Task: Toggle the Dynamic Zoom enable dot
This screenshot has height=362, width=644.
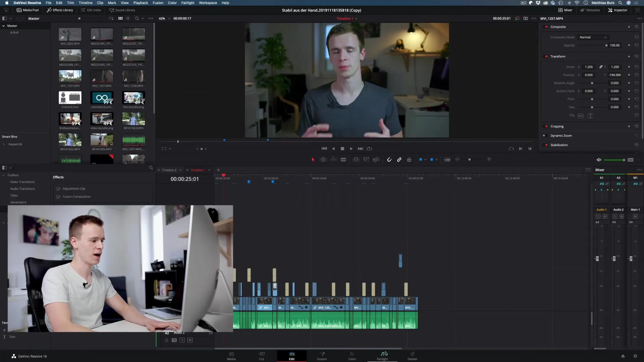Action: pyautogui.click(x=544, y=136)
